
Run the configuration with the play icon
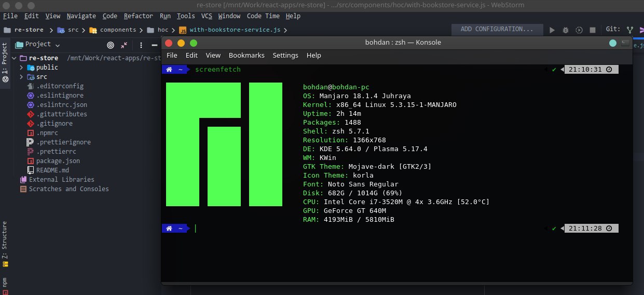pos(552,30)
